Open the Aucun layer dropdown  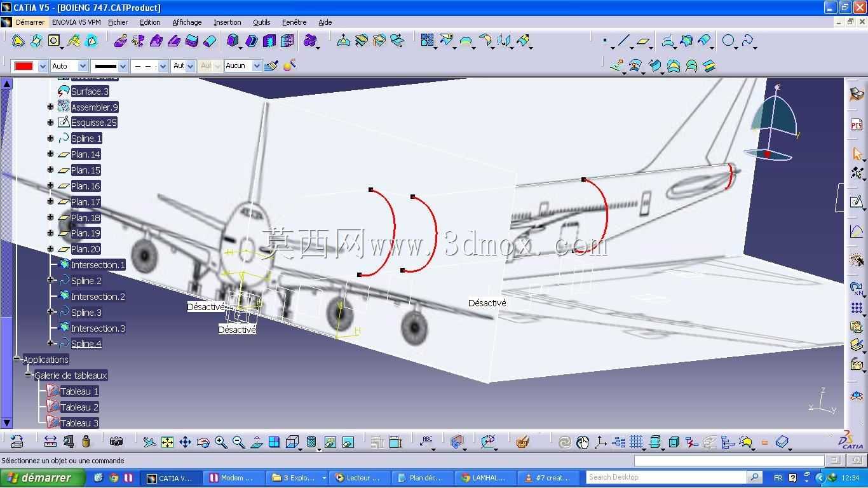(x=257, y=66)
